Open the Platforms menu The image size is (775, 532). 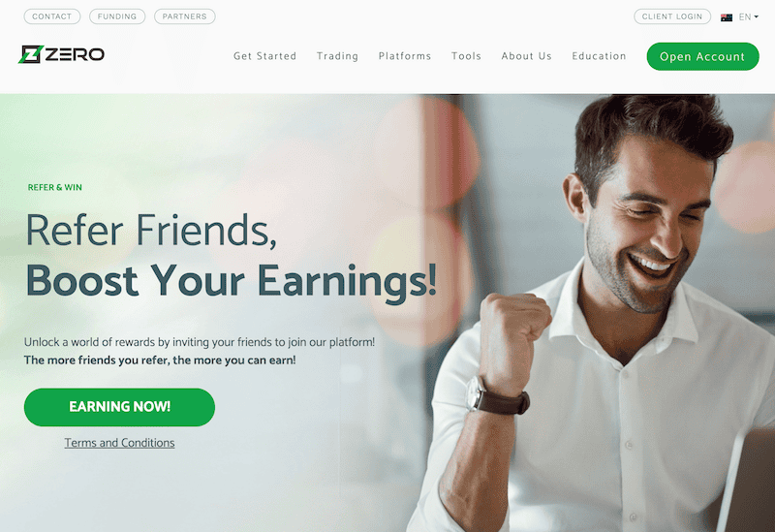[x=405, y=56]
